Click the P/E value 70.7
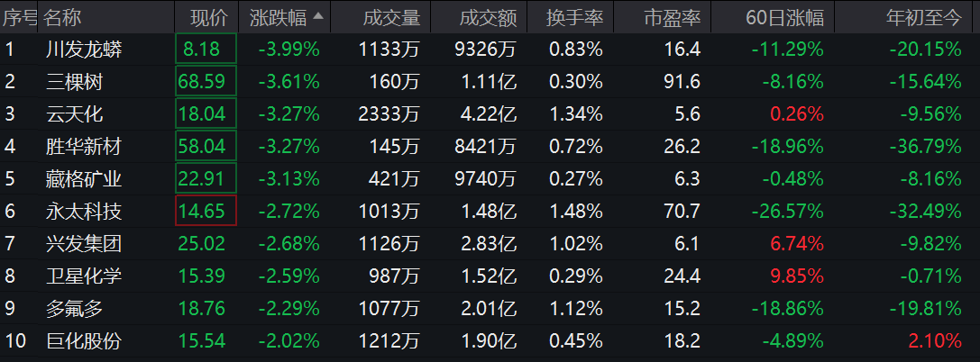This screenshot has width=980, height=362. tap(683, 212)
